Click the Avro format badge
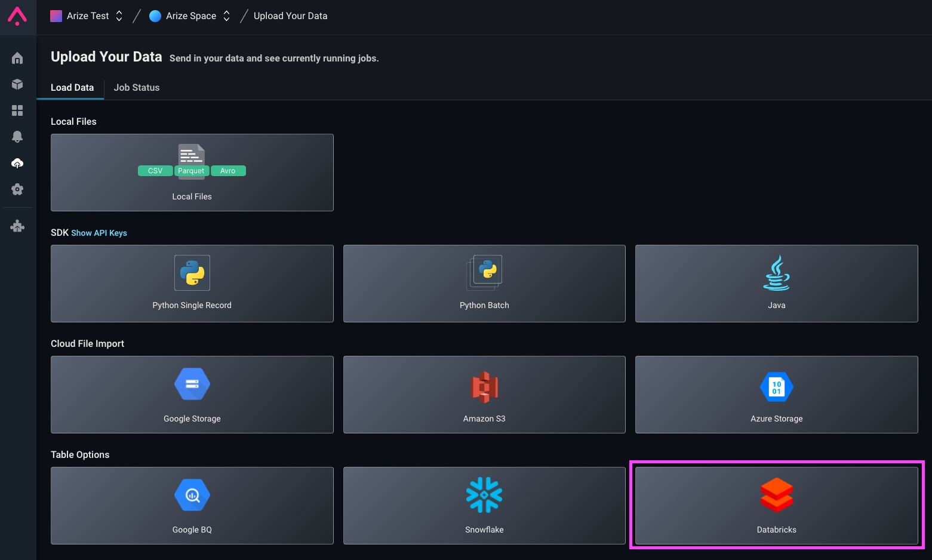932x560 pixels. pyautogui.click(x=228, y=171)
